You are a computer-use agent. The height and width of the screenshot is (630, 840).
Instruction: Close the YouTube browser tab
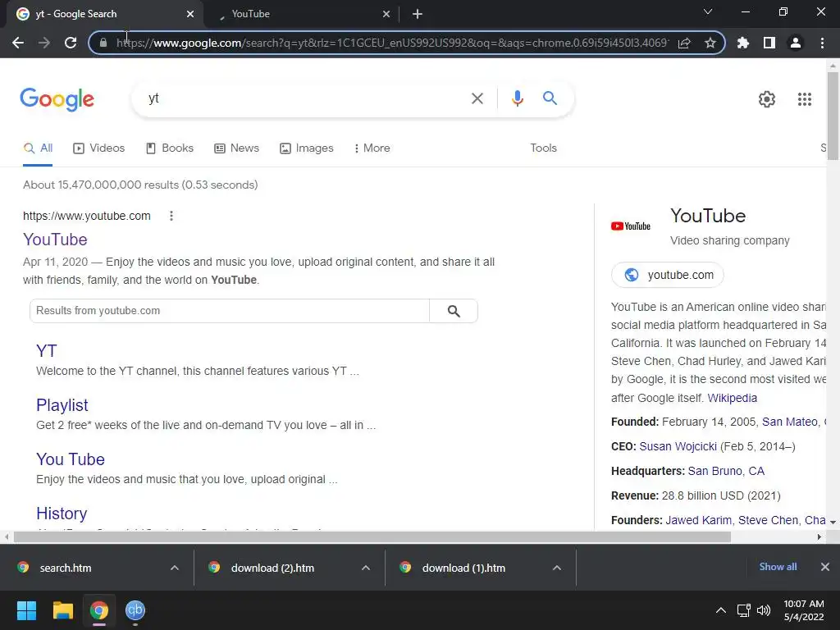[386, 14]
